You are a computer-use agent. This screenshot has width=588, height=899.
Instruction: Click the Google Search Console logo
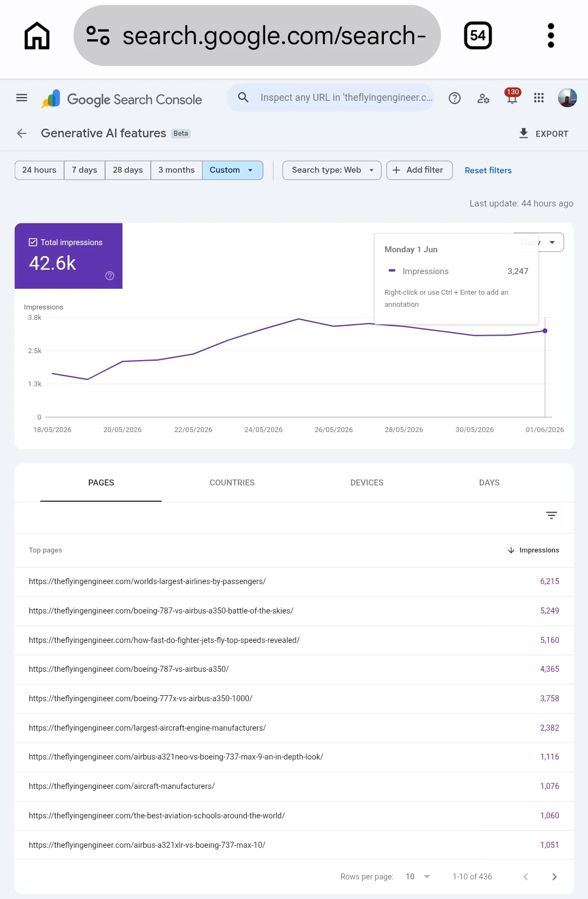click(x=121, y=99)
